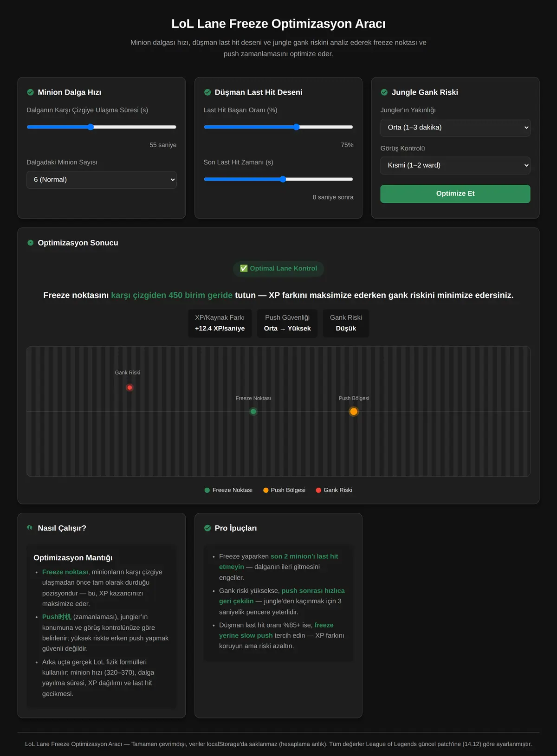Click the page title 'LoL Lane Freeze Optimizasyon Aracı'
This screenshot has height=756, width=557.
coord(278,24)
